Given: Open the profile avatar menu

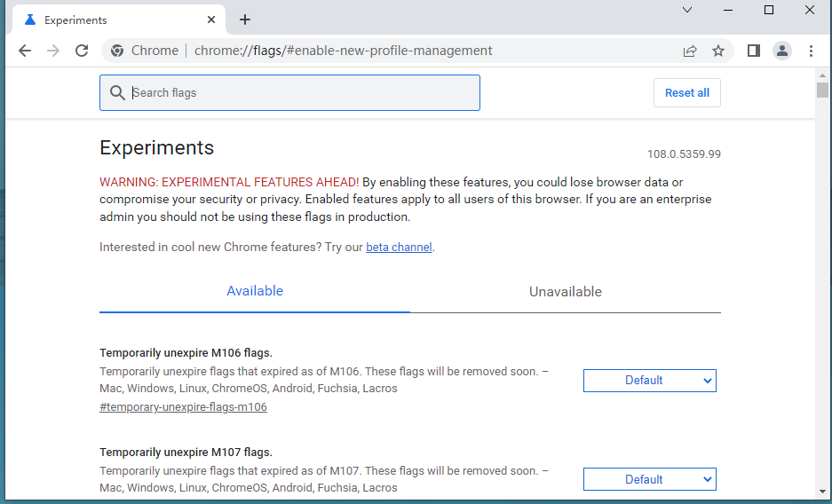Looking at the screenshot, I should click(x=781, y=51).
